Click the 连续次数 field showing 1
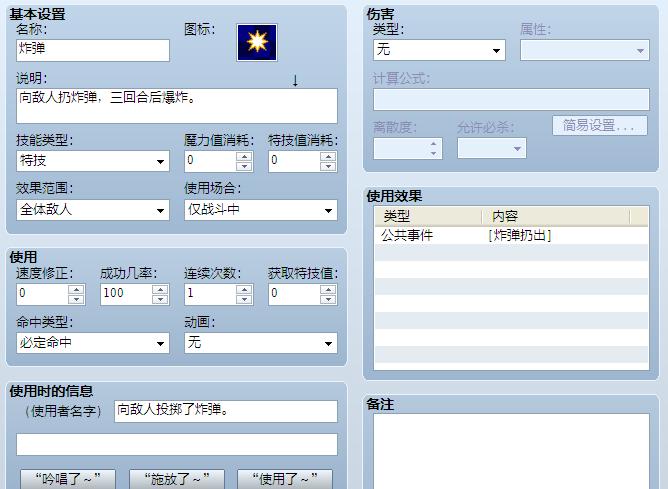This screenshot has height=489, width=668. 210,294
